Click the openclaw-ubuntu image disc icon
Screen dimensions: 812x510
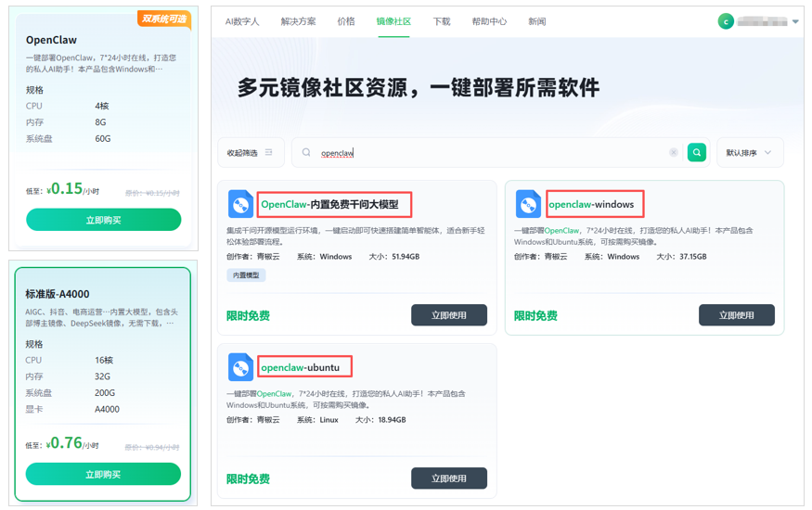[241, 367]
